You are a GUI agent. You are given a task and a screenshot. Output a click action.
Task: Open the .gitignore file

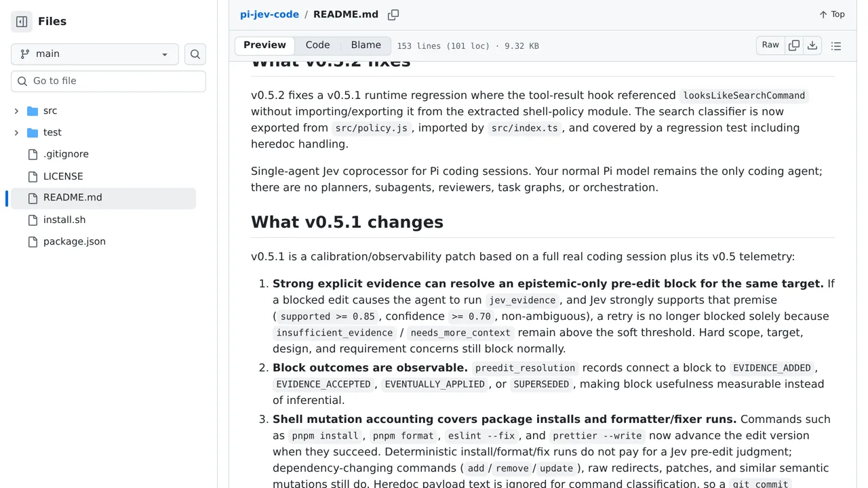coord(66,155)
